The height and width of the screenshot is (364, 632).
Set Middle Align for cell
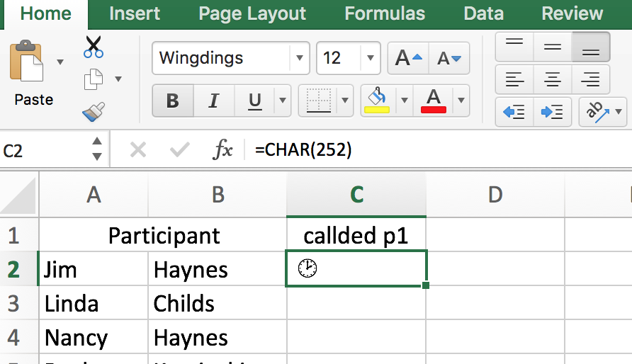tap(552, 47)
